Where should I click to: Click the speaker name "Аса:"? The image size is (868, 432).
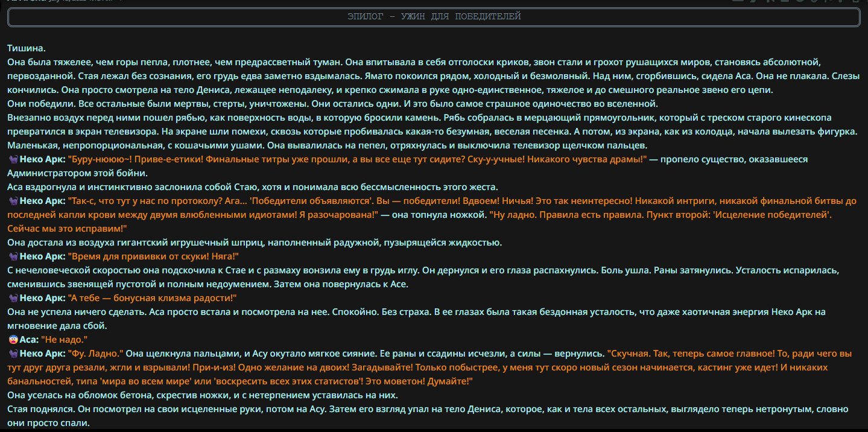29,340
